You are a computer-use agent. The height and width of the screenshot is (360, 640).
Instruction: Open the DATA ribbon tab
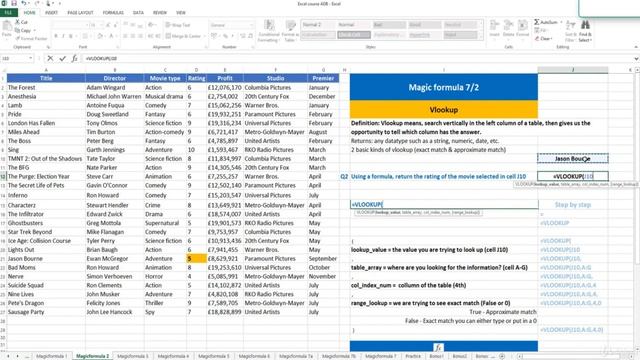pos(138,13)
